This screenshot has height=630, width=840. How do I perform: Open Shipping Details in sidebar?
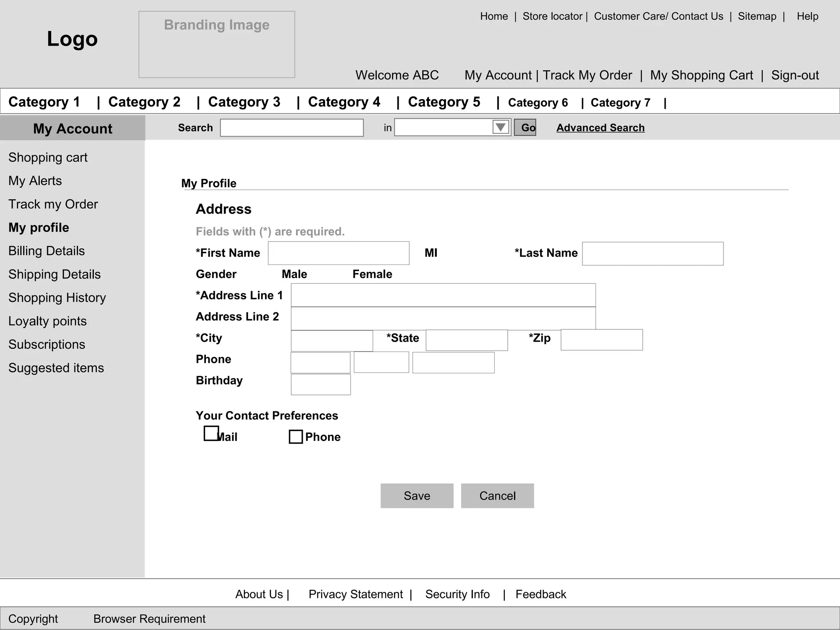pos(55,274)
